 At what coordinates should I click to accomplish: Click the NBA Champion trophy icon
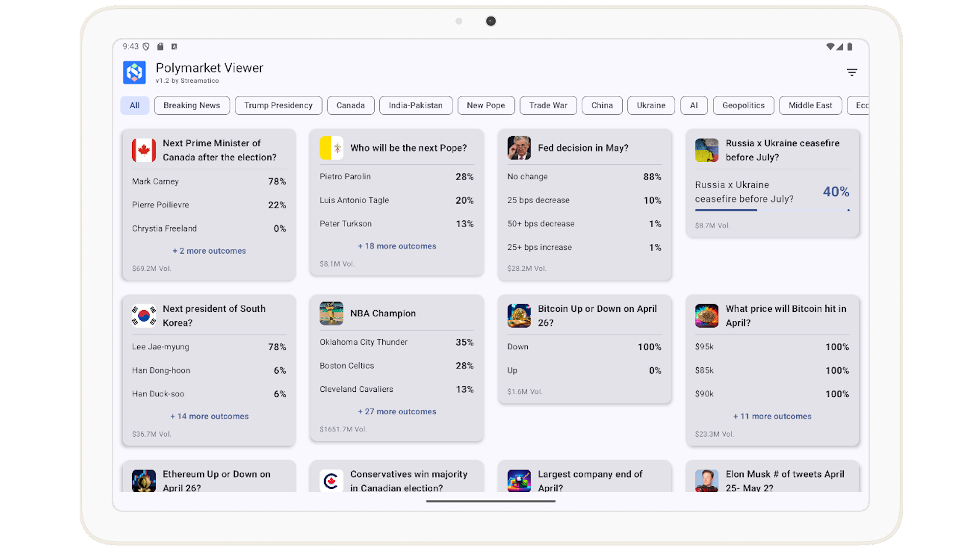click(x=331, y=313)
